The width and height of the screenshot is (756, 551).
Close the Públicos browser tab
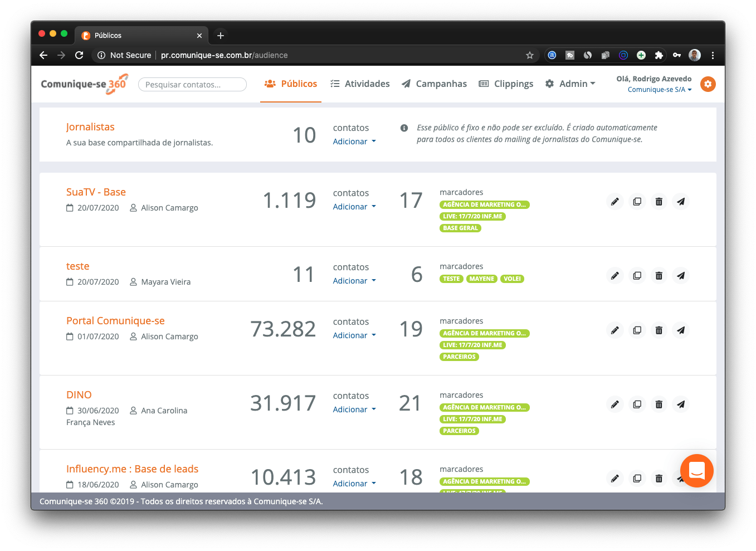199,36
